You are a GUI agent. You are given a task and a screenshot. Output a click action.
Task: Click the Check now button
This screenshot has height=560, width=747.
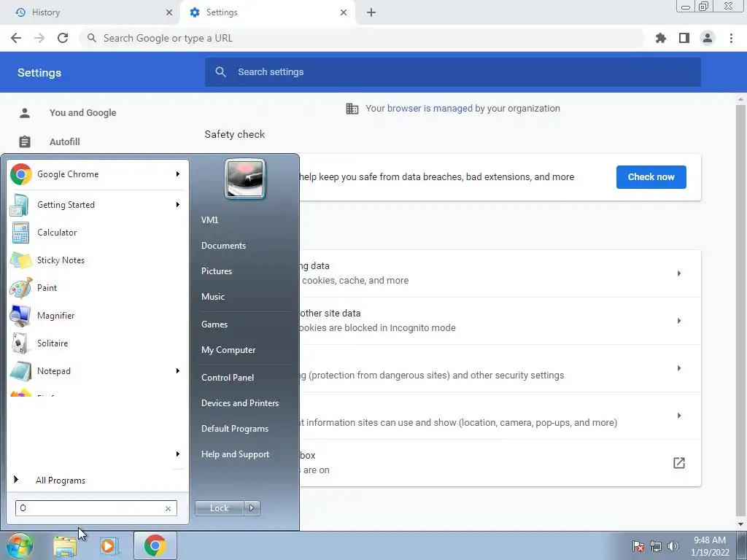(651, 176)
